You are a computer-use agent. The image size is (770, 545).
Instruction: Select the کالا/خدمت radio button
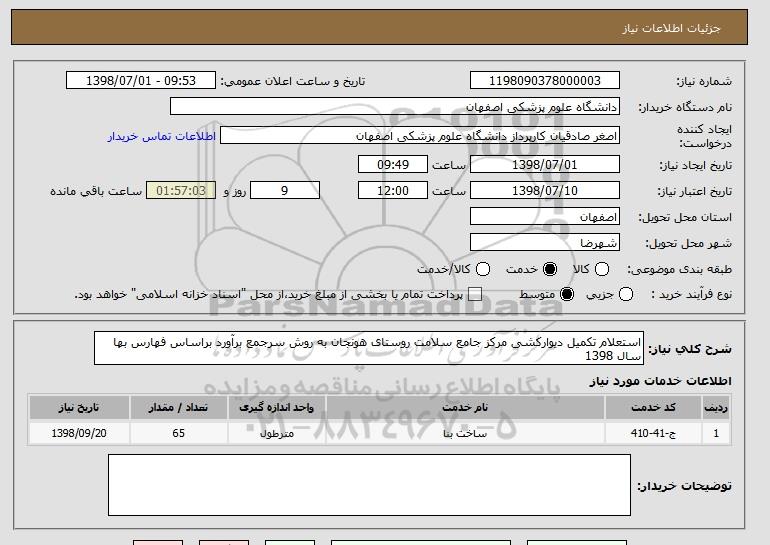coord(483,269)
